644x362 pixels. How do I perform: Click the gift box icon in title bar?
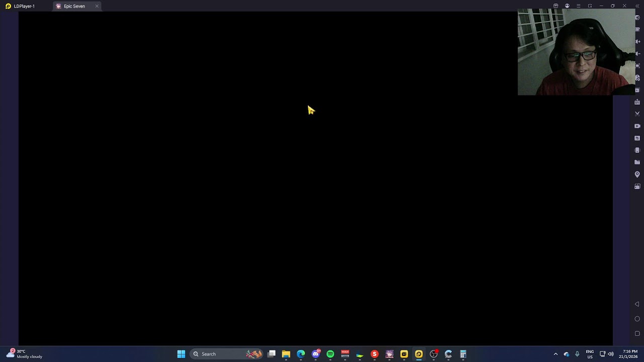[x=555, y=6]
